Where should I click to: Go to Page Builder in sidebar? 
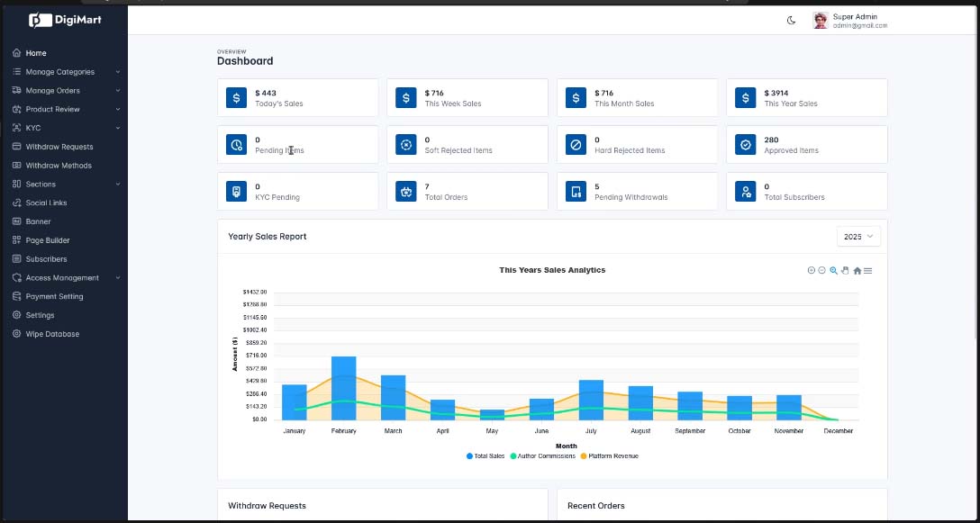[47, 240]
